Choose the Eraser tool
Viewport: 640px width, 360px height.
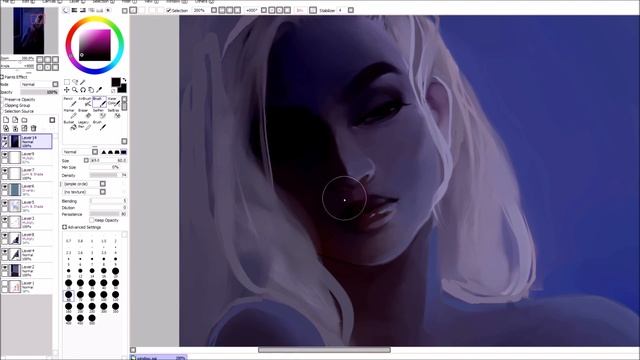(x=84, y=113)
